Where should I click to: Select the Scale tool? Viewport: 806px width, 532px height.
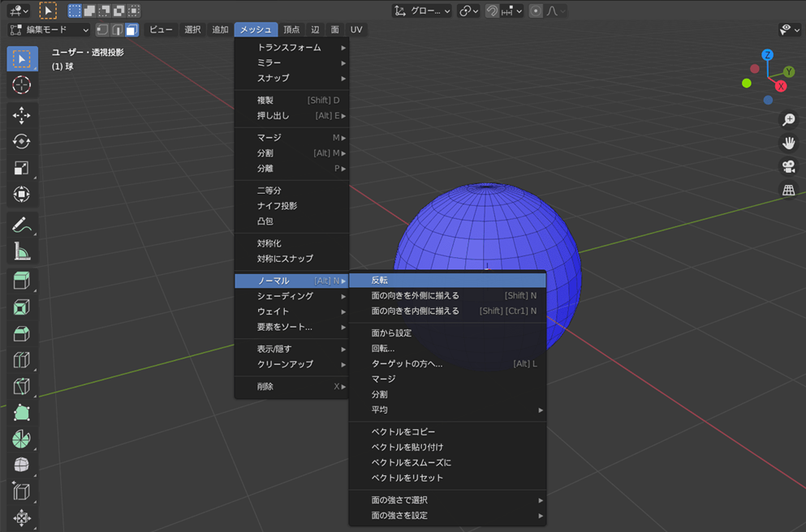[x=22, y=167]
